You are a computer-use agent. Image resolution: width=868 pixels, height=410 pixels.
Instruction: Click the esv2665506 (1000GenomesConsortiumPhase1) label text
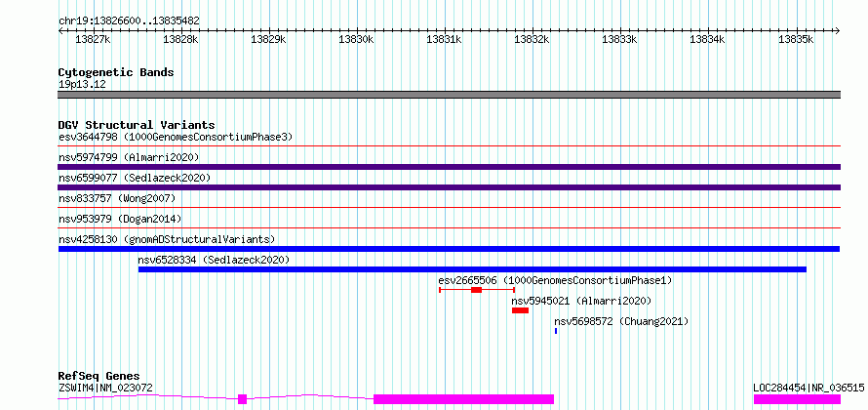(555, 280)
